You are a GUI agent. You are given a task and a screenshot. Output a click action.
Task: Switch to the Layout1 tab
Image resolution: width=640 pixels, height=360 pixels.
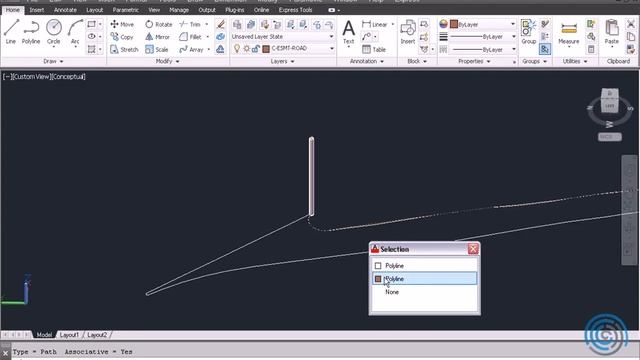[x=69, y=335]
